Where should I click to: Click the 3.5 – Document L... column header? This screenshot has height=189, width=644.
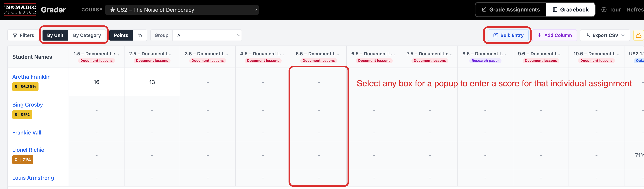click(207, 57)
